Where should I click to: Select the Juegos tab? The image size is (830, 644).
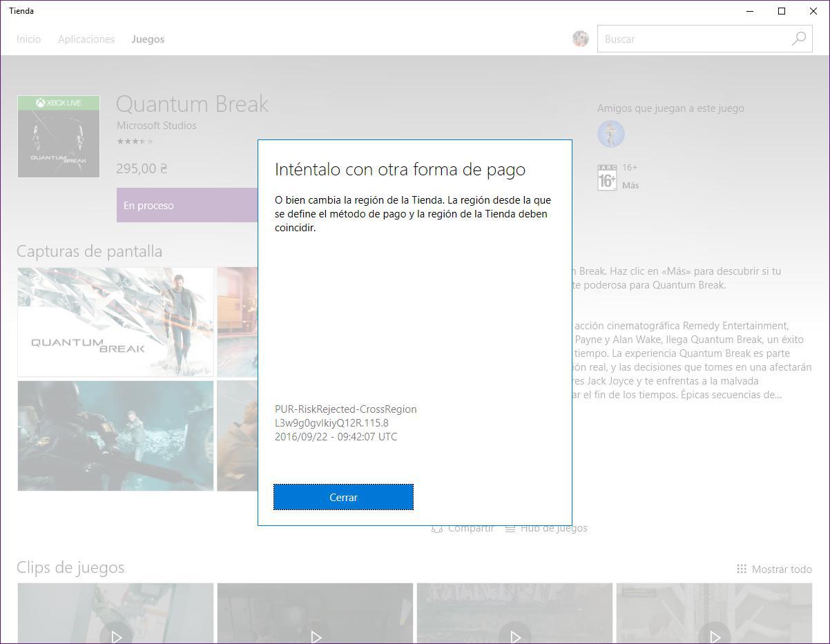coord(148,39)
